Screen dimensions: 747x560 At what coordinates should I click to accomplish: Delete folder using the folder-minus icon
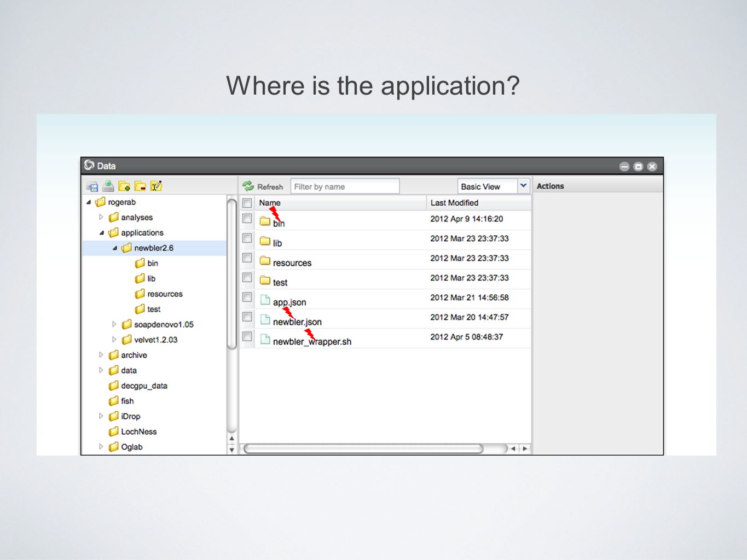(x=140, y=186)
